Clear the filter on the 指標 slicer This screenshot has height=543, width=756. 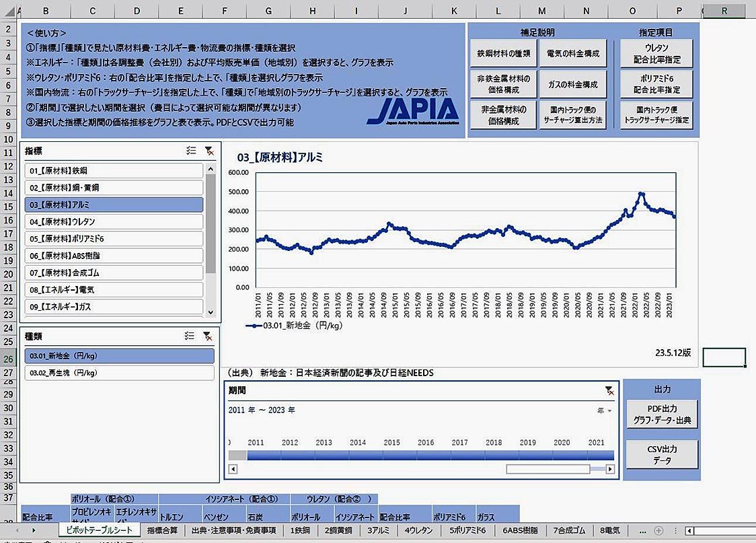[x=209, y=151]
